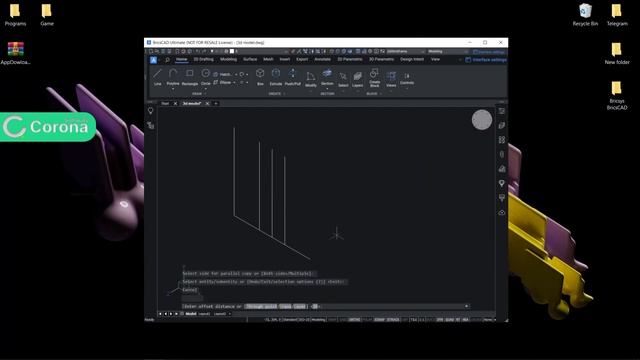Close the 3d model document tab
640x360 pixels.
pos(207,104)
